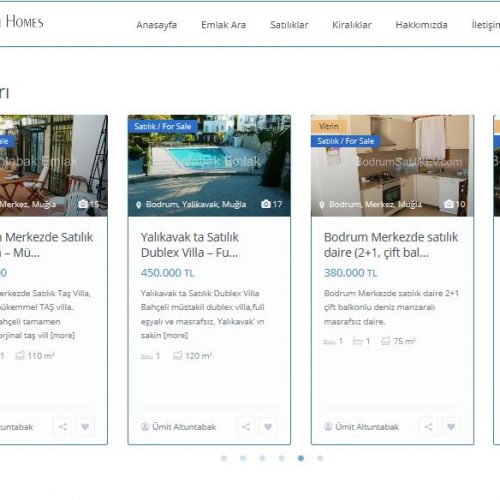Go to Emlak Ara page
The width and height of the screenshot is (500, 500).
[x=223, y=25]
